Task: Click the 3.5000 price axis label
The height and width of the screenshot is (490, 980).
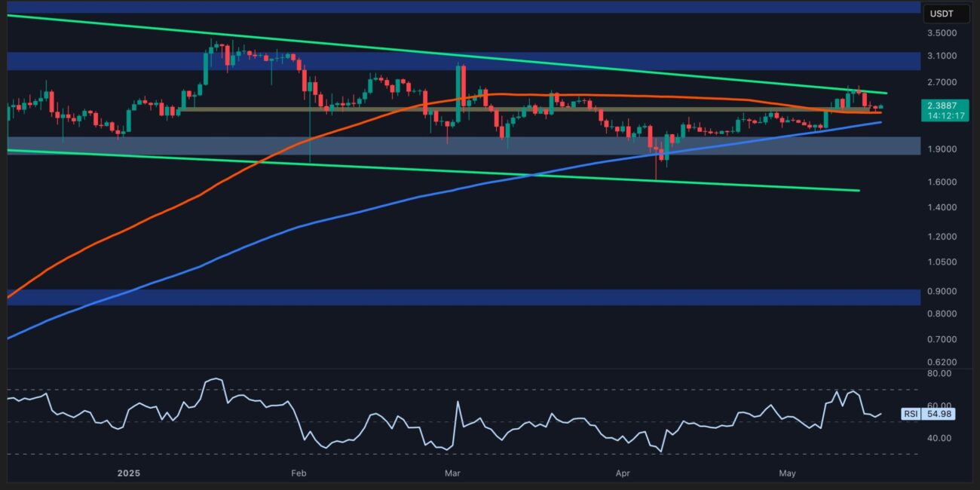Action: [943, 33]
